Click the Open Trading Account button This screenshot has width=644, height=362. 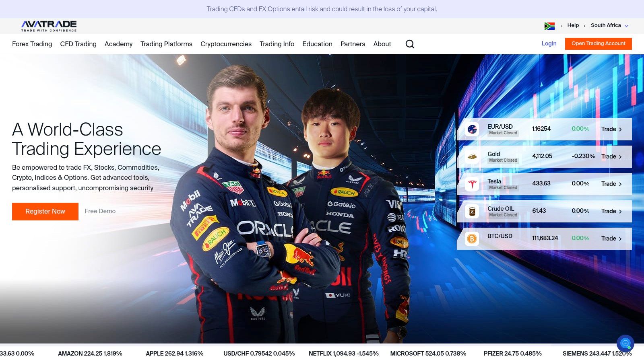point(599,43)
